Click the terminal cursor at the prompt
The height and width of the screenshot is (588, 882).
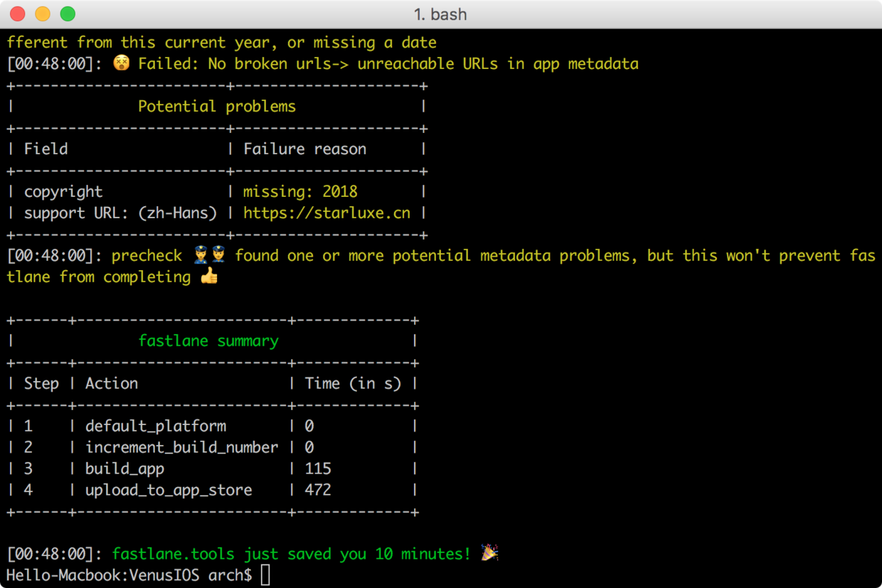[265, 574]
